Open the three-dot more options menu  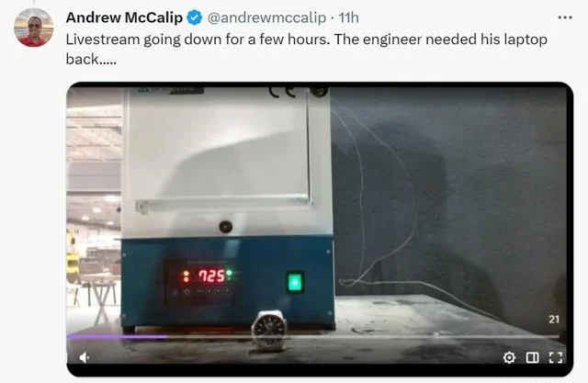565,17
